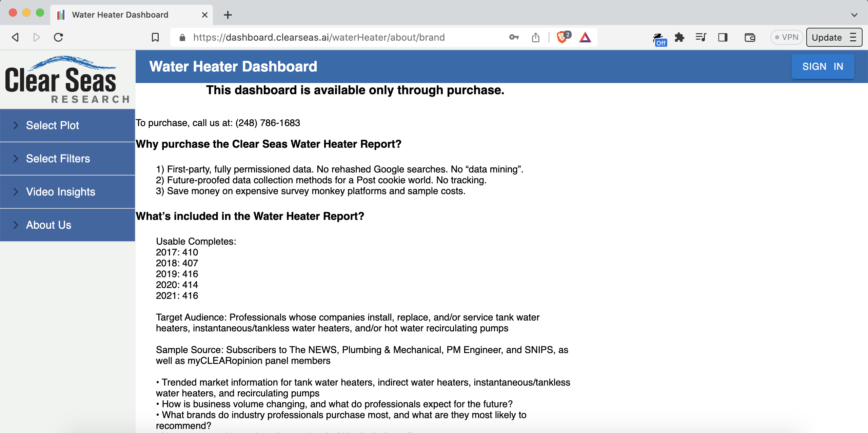868x433 pixels.
Task: Open the Brave Wallet
Action: [x=750, y=37]
